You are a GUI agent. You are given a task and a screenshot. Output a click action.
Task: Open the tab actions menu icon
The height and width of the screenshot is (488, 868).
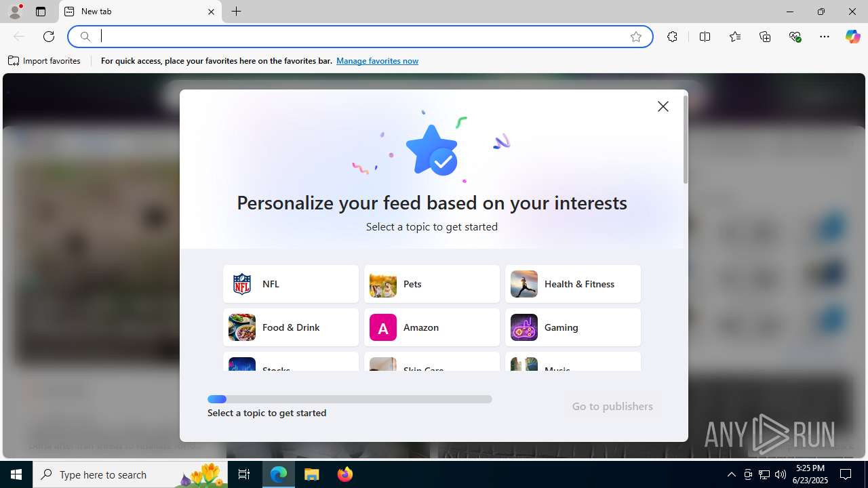41,12
